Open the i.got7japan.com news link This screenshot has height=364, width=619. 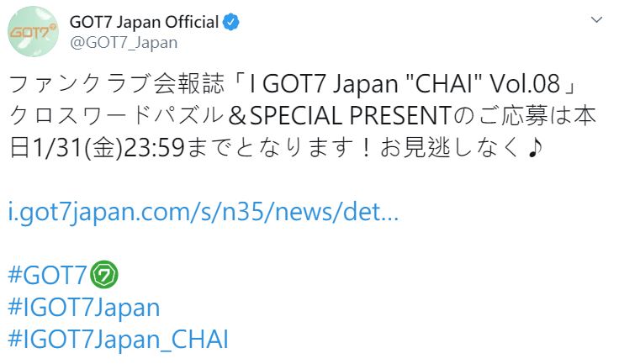point(203,211)
